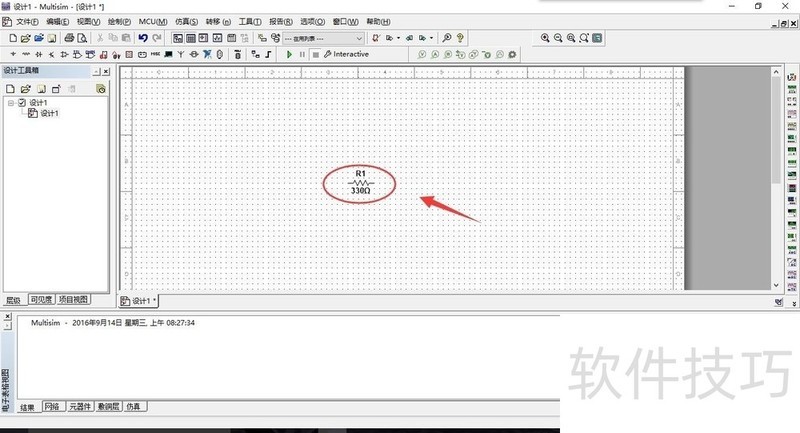Open 文件(F) menu
Screen dimensions: 800x433
[27, 21]
